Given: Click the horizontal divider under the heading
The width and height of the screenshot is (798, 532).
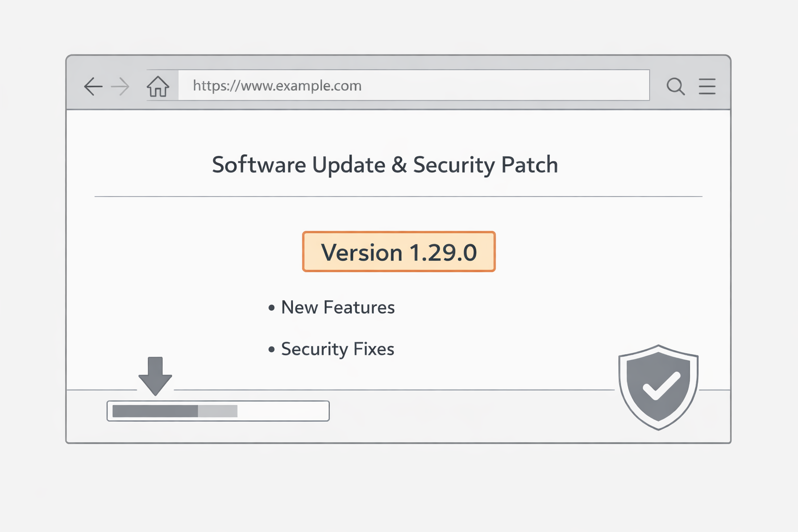Looking at the screenshot, I should 398,197.
